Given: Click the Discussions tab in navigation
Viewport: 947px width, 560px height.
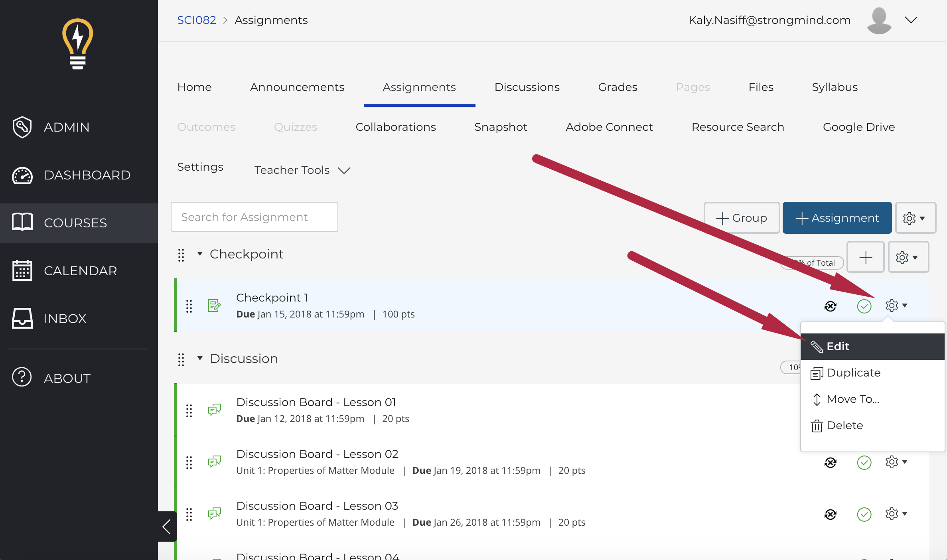Looking at the screenshot, I should [x=527, y=87].
